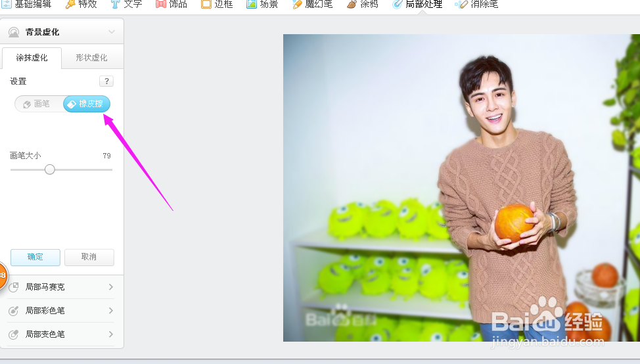Click the T icon beside 文字

point(116,5)
